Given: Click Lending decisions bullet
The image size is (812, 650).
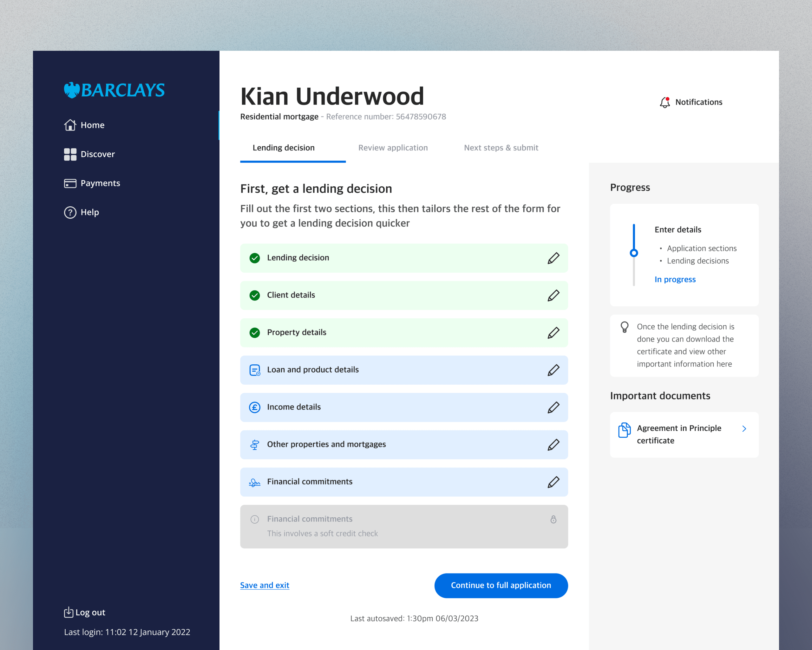Looking at the screenshot, I should click(x=697, y=261).
